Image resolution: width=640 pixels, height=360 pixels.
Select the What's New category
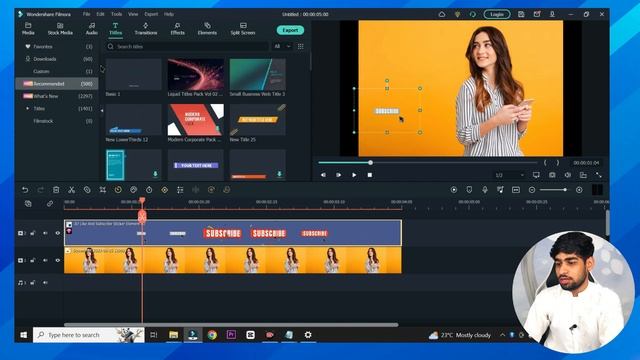click(x=57, y=96)
